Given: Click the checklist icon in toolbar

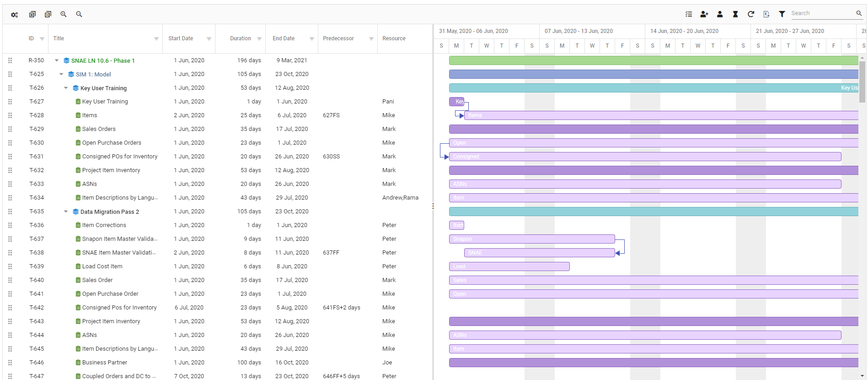Looking at the screenshot, I should pyautogui.click(x=689, y=14).
